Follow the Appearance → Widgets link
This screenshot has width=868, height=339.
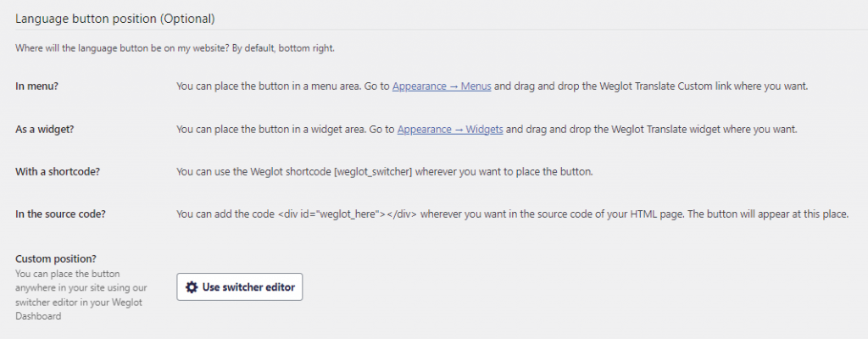click(x=449, y=129)
